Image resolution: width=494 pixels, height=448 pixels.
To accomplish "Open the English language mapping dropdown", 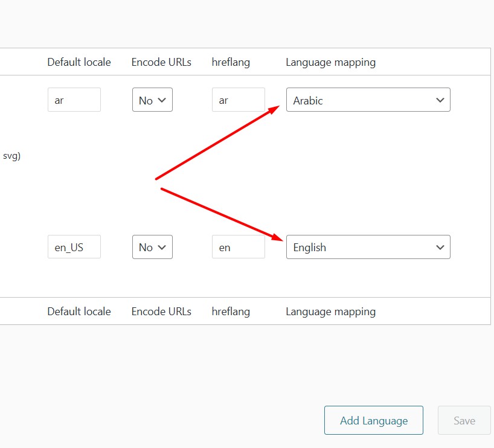I will (x=368, y=247).
